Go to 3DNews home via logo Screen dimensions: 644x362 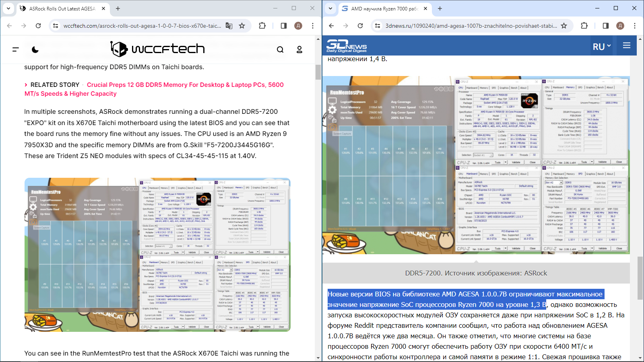(x=347, y=46)
